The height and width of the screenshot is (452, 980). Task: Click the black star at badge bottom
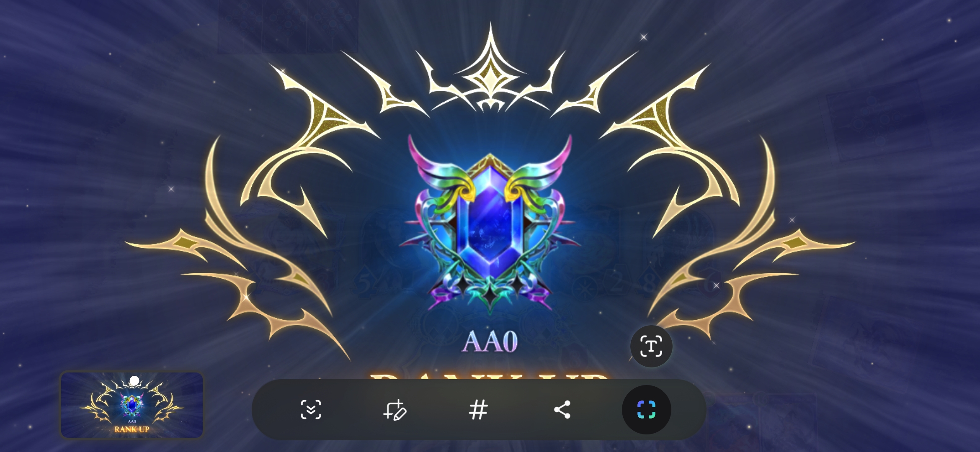(490, 295)
